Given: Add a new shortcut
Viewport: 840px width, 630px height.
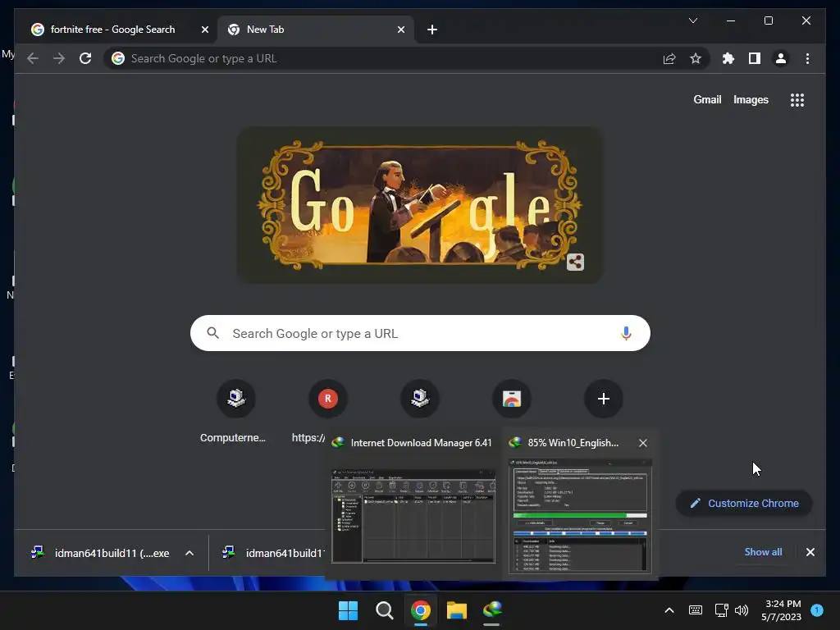Looking at the screenshot, I should 603,399.
